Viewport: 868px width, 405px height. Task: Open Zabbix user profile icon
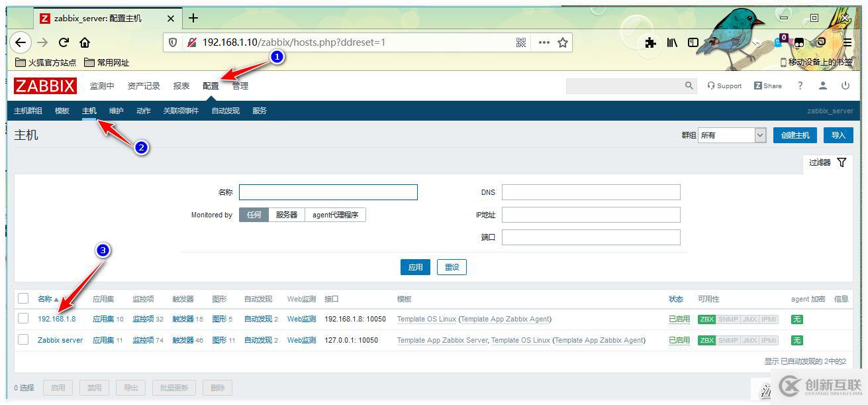pos(822,86)
